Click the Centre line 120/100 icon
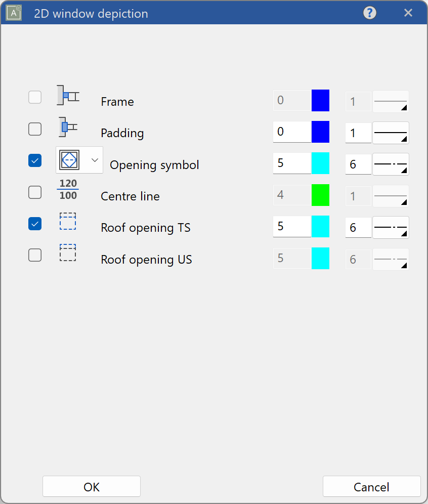 coord(68,189)
